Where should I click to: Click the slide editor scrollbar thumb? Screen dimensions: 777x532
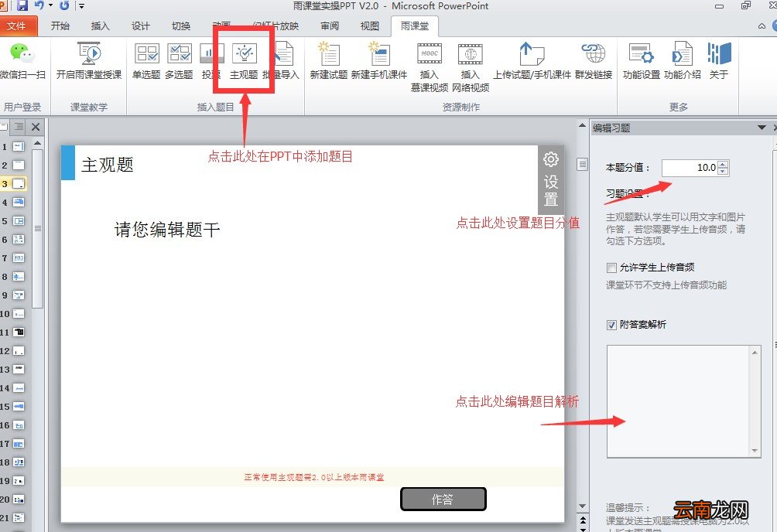583,164
